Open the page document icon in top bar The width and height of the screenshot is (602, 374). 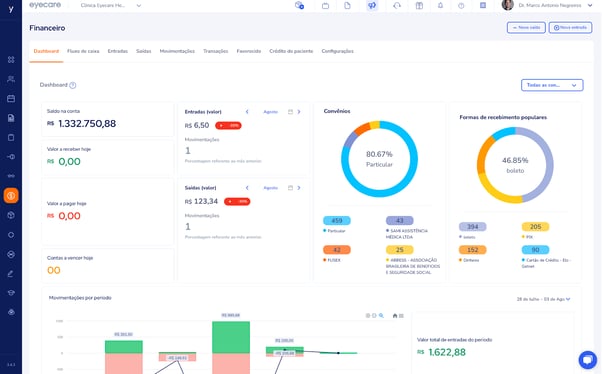coord(347,5)
